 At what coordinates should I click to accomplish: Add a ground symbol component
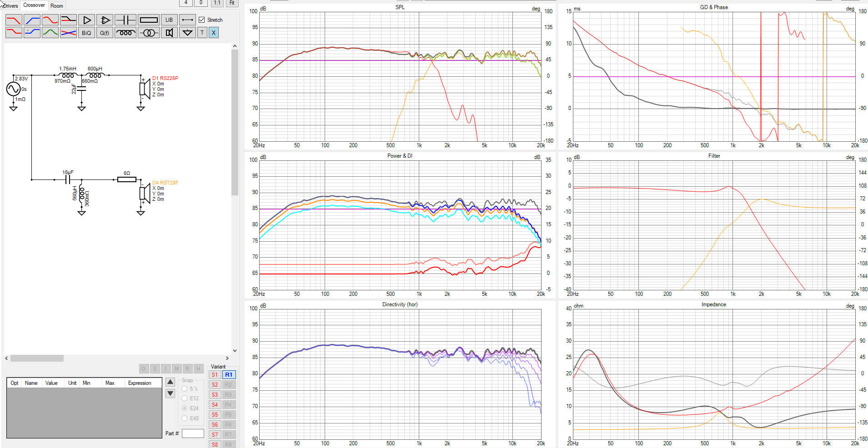coord(187,33)
